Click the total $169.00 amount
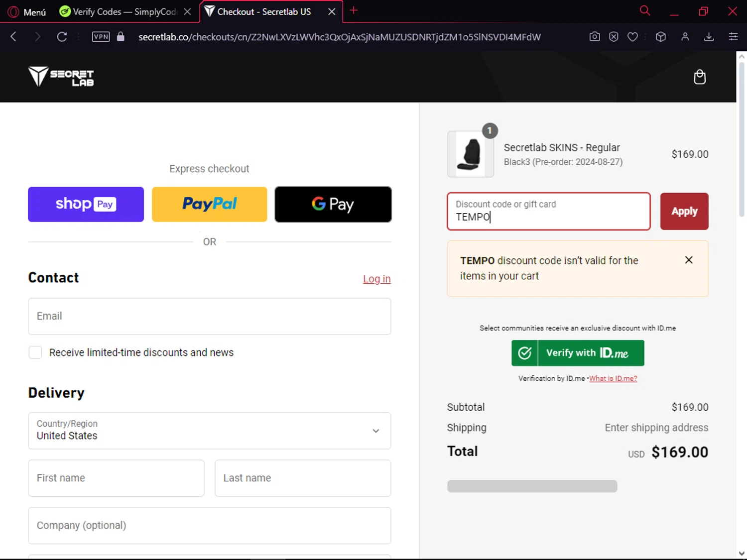 [x=680, y=452]
